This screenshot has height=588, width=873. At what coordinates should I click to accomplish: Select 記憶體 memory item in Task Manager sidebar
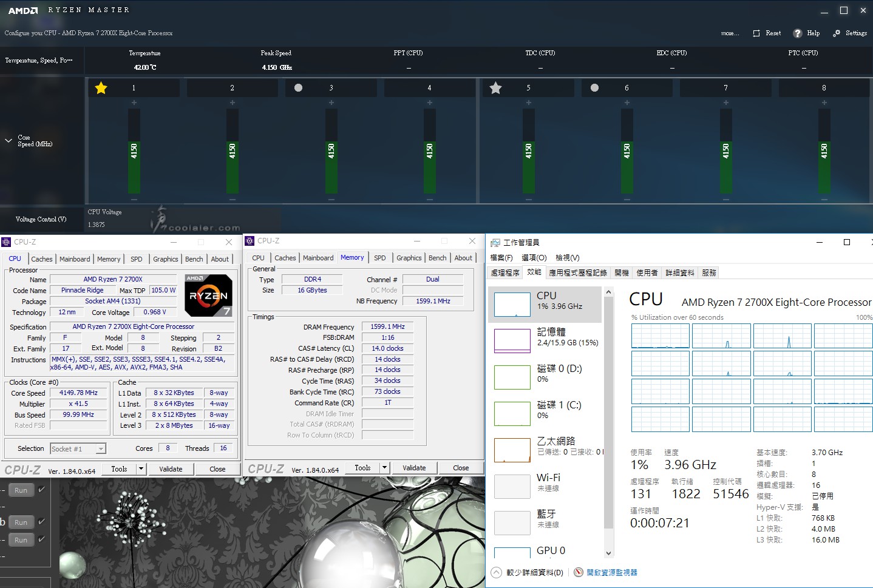tap(545, 341)
